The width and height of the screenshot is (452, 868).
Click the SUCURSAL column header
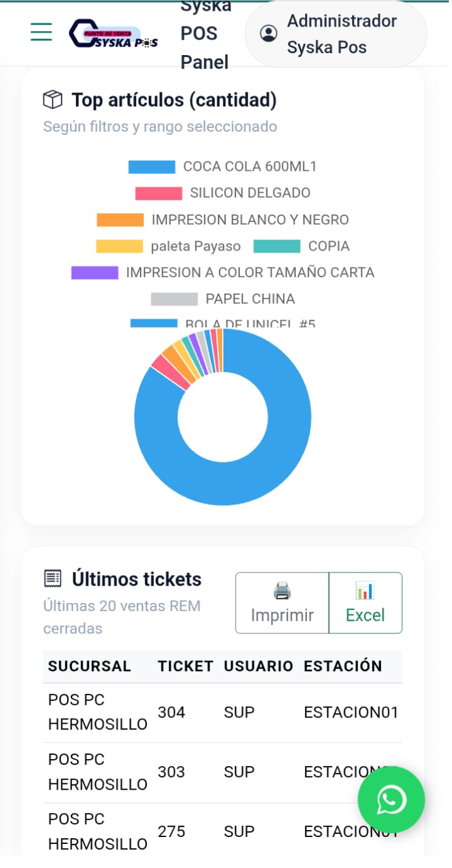(89, 666)
